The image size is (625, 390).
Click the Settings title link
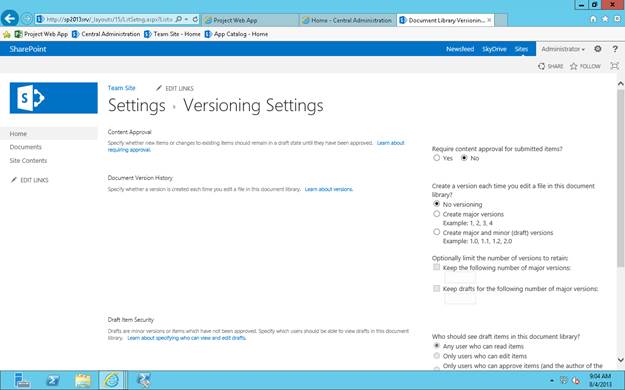pos(137,106)
